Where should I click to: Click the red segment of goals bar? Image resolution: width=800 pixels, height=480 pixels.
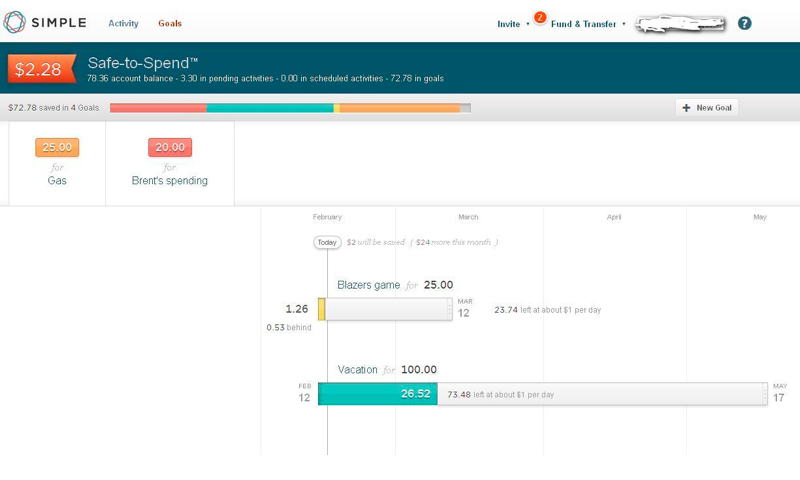point(158,108)
